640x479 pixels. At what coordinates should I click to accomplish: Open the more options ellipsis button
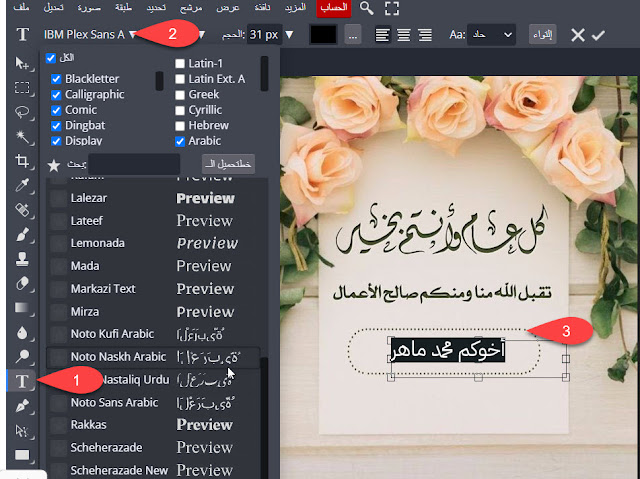point(353,35)
